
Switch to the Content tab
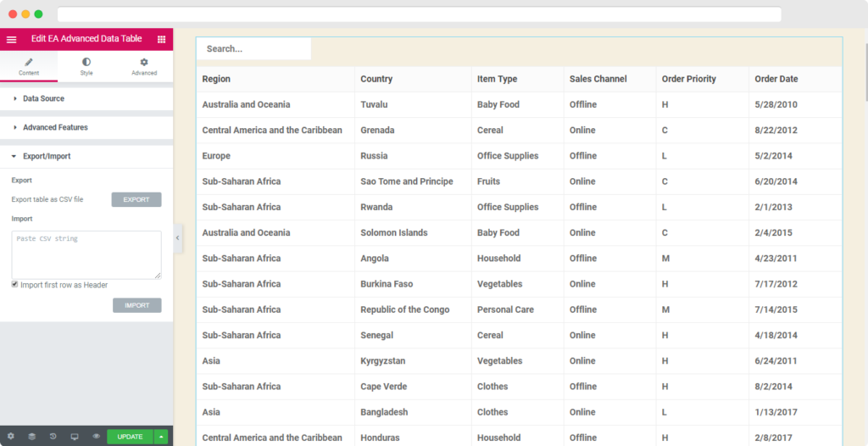point(29,66)
